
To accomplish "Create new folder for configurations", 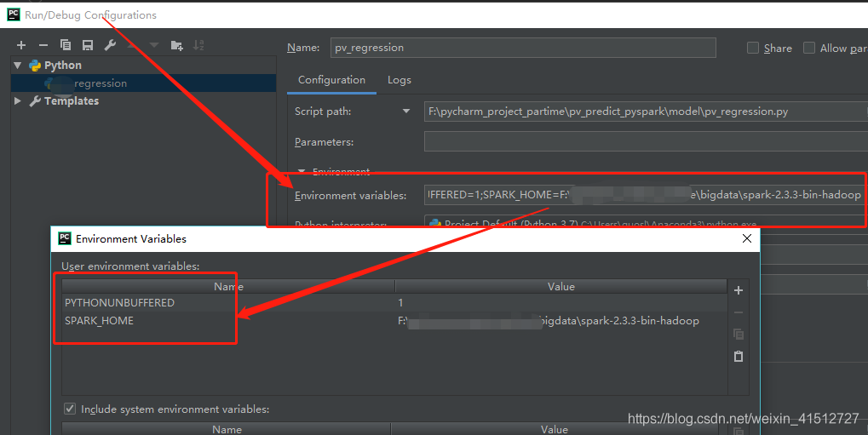I will [176, 45].
